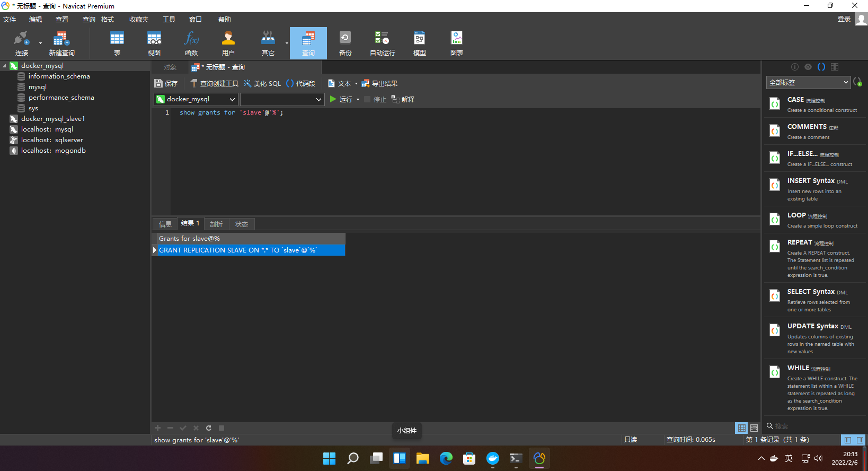Run the query with 运行 button
The width and height of the screenshot is (868, 471).
click(x=341, y=99)
